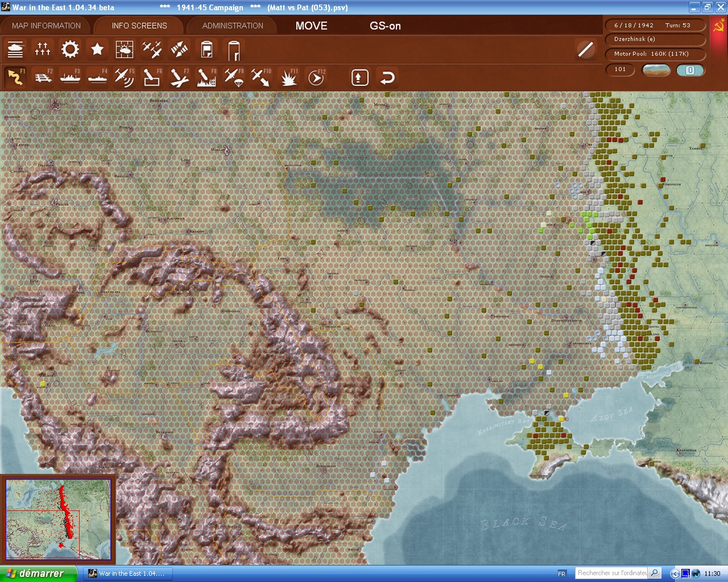Screen dimensions: 728x582
Task: Select the F6 bomb unit mode
Action: point(152,77)
